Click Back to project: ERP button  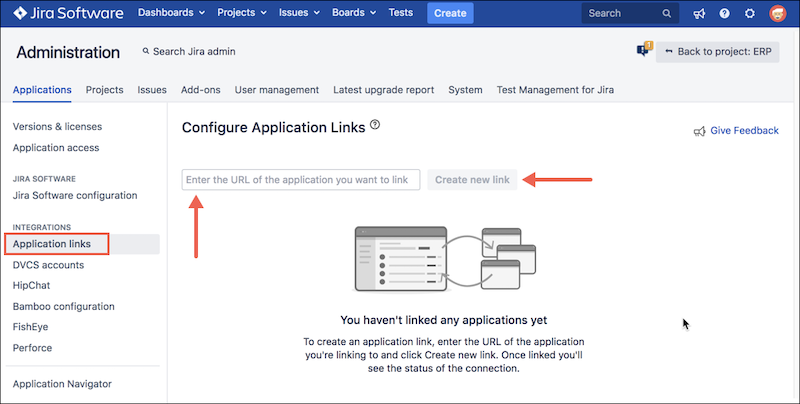[717, 52]
